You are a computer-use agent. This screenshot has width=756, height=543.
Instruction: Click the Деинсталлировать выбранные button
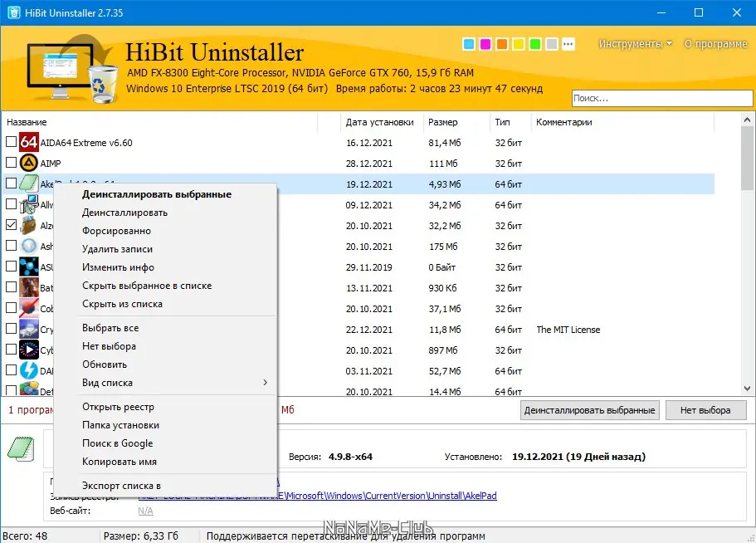click(590, 410)
